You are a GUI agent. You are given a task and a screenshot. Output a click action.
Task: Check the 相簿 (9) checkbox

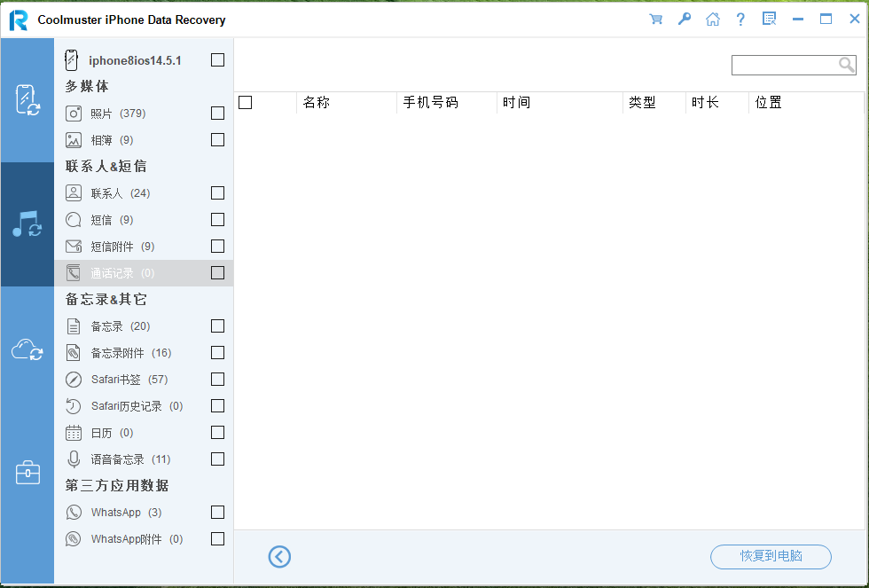pos(218,139)
